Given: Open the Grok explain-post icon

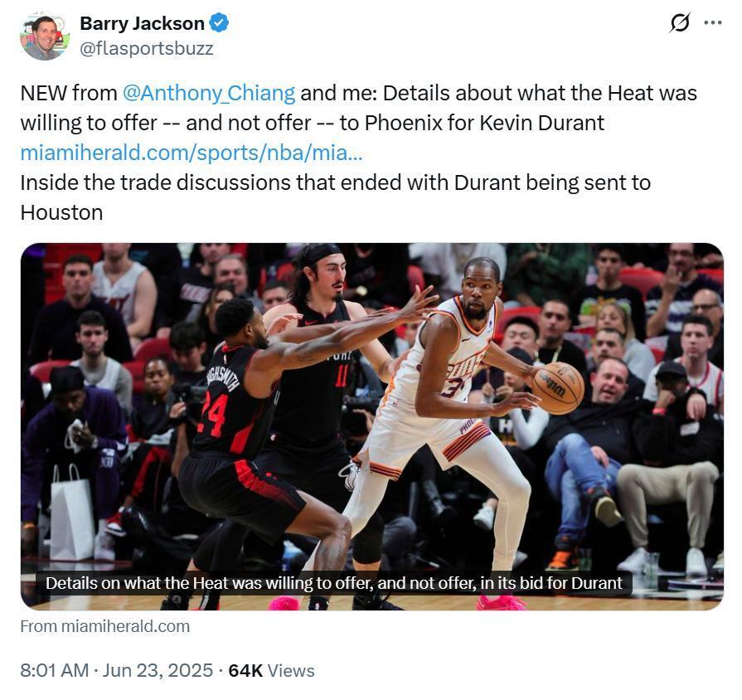Looking at the screenshot, I should click(x=680, y=22).
